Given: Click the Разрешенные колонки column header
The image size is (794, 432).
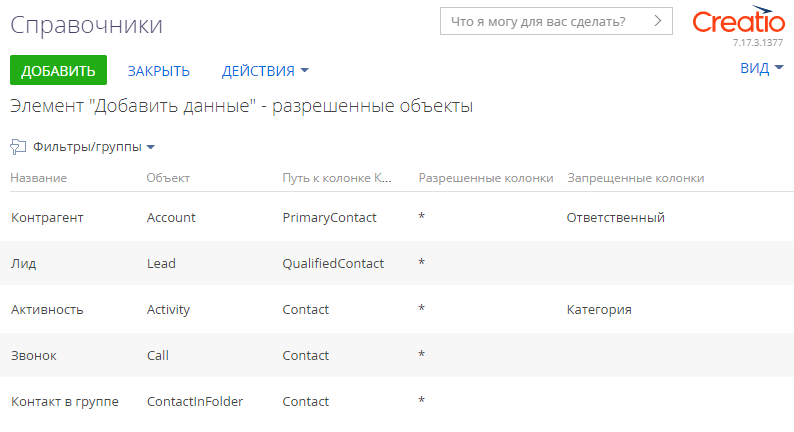Looking at the screenshot, I should [x=486, y=178].
